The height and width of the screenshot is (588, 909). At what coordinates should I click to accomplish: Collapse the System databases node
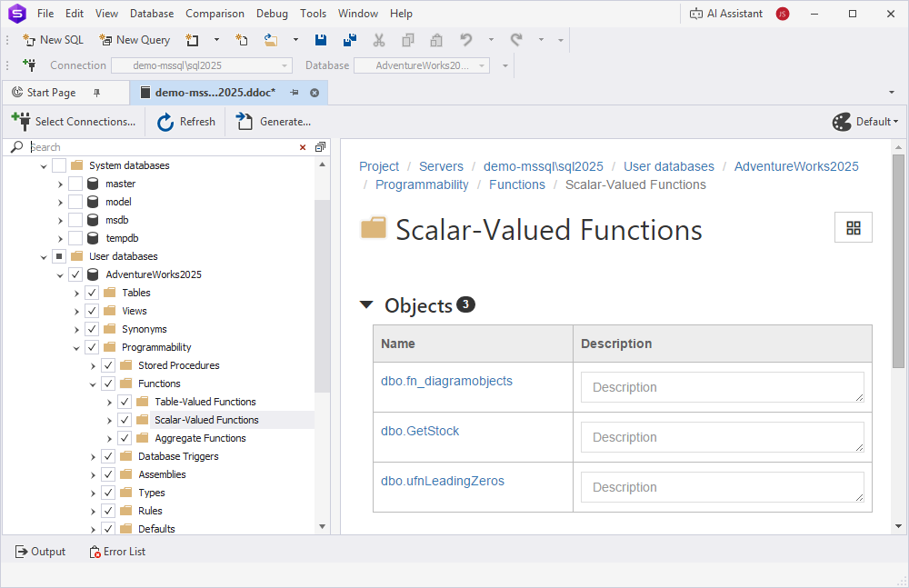(x=44, y=165)
